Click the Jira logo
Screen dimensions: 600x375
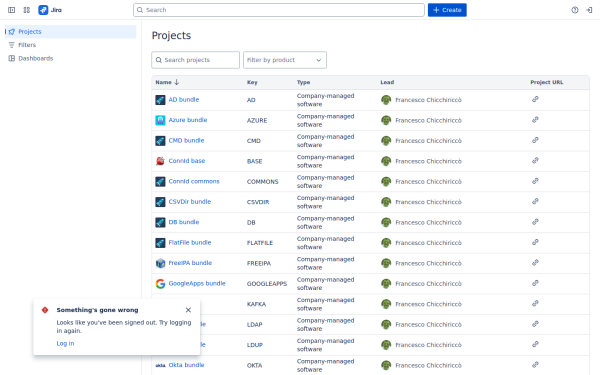pyautogui.click(x=50, y=10)
